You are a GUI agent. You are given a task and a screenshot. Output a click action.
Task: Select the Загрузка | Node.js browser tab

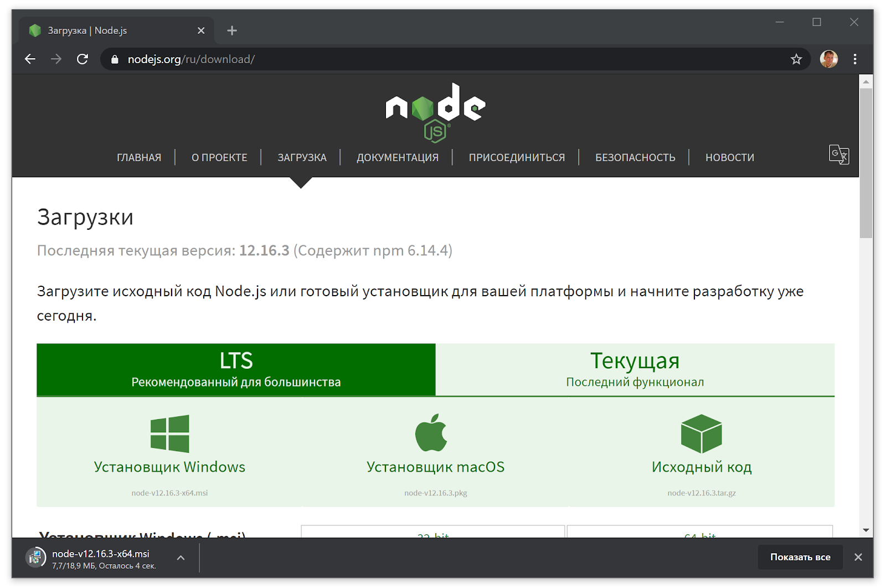(116, 30)
